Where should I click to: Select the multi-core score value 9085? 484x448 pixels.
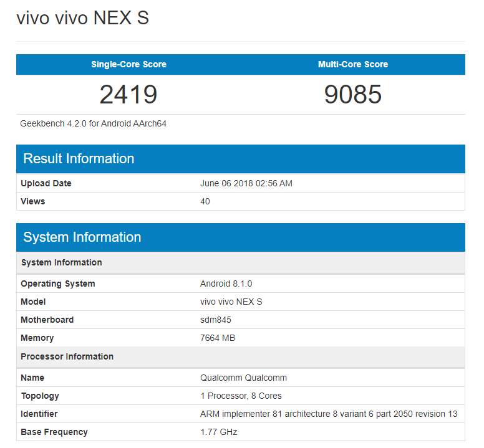(x=352, y=94)
